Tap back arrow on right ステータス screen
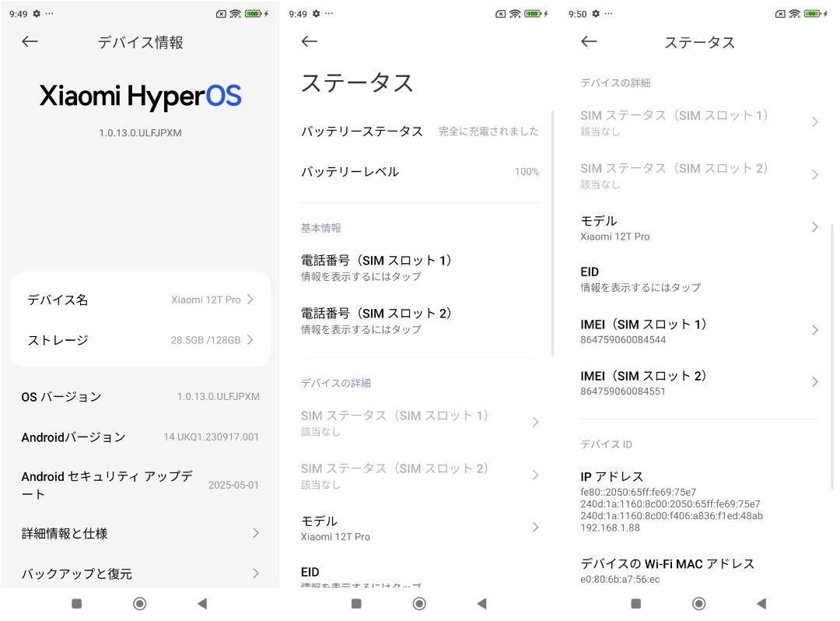This screenshot has height=621, width=840. (x=589, y=41)
